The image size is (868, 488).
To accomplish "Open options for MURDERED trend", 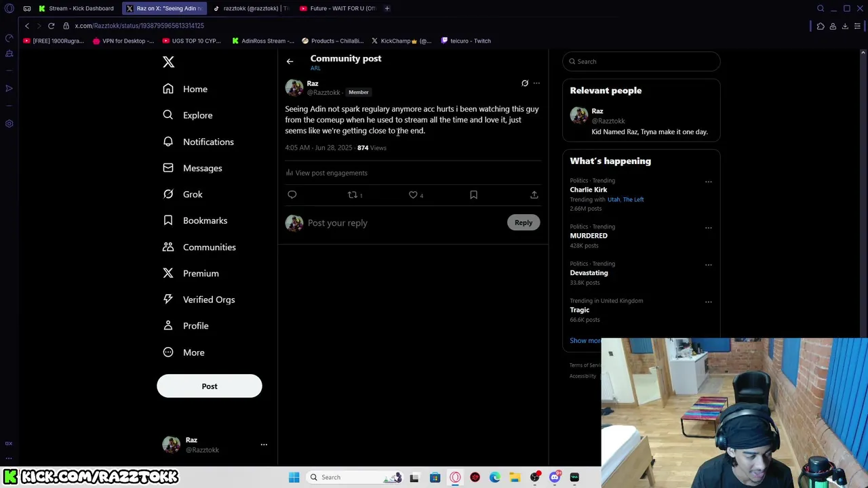I will pos(709,228).
